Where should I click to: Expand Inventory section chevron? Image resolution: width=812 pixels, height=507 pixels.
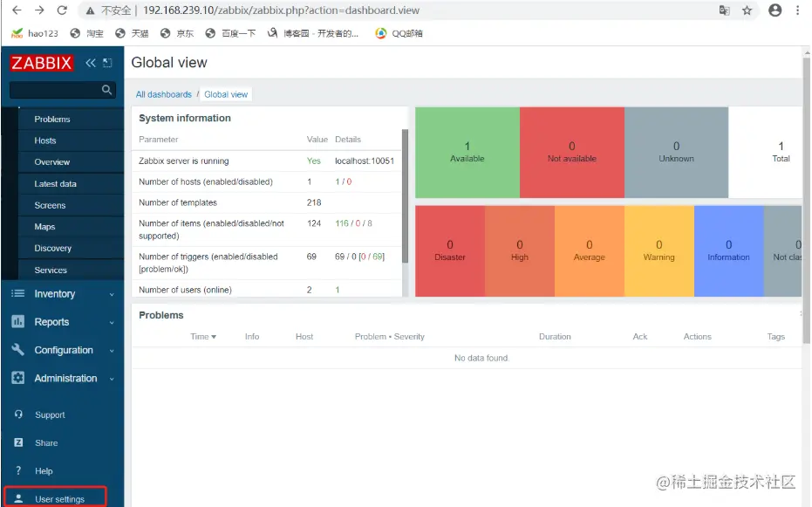tap(112, 295)
